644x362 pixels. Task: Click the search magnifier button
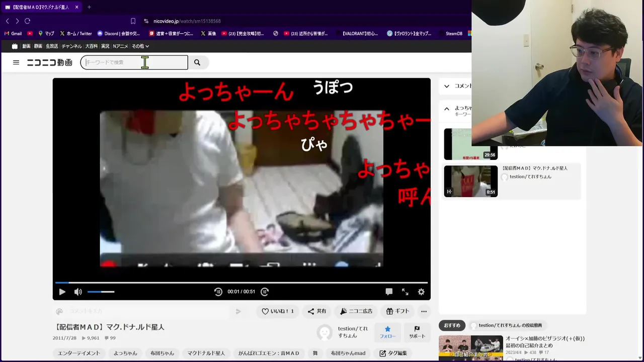197,62
